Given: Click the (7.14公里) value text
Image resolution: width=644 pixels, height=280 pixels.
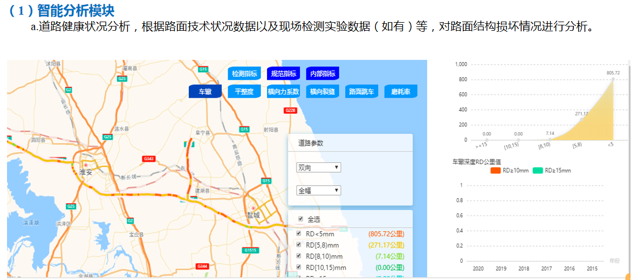Looking at the screenshot, I should (390, 256).
